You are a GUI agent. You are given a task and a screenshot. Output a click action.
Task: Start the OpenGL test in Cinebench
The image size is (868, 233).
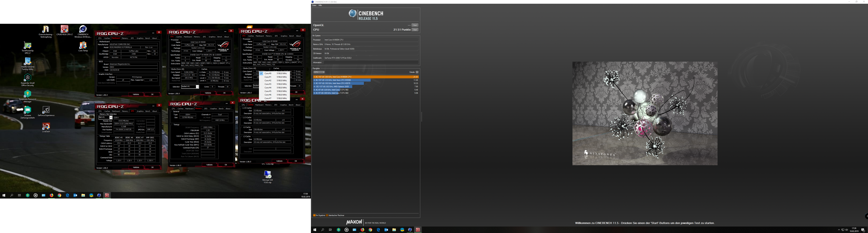click(415, 25)
